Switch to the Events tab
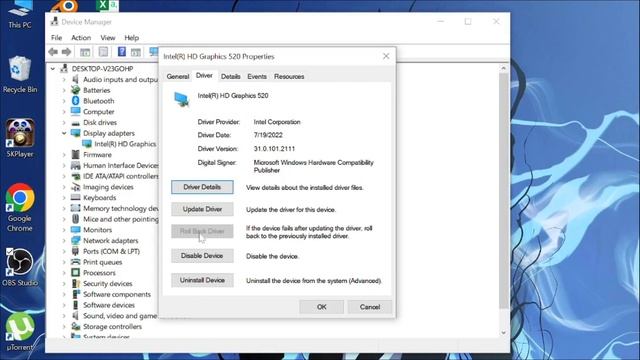The height and width of the screenshot is (360, 640). click(257, 76)
